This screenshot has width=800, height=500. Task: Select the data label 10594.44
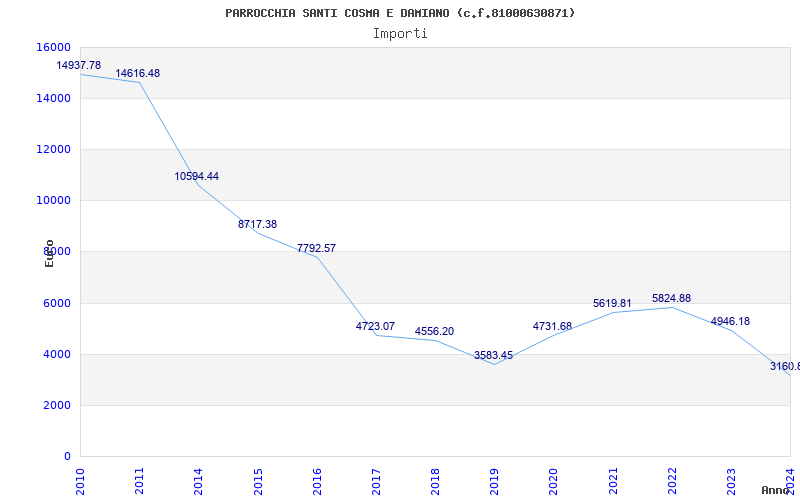click(x=196, y=177)
